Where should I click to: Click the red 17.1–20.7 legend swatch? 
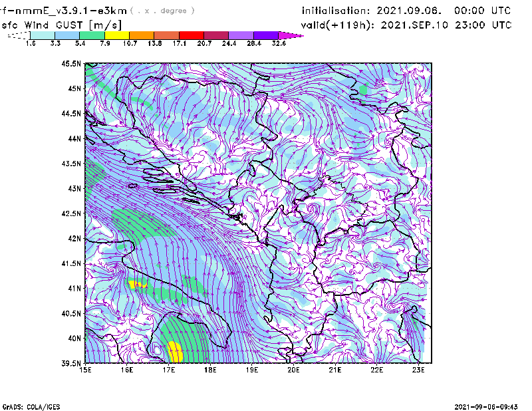coord(192,35)
